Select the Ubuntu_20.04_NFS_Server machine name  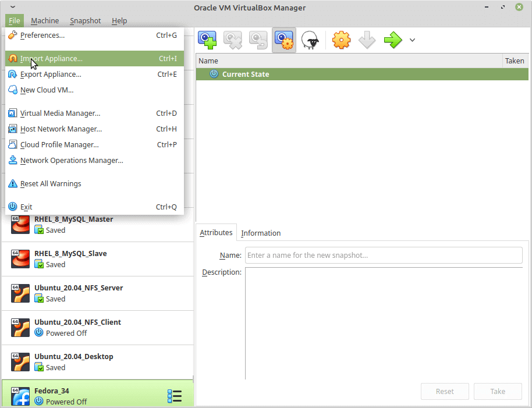click(x=79, y=288)
